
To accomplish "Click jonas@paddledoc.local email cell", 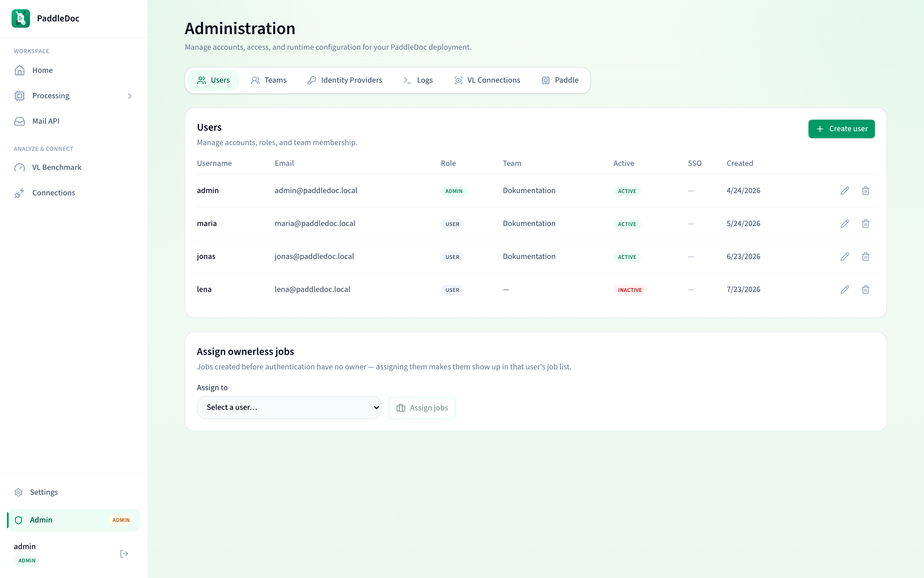I will (314, 257).
